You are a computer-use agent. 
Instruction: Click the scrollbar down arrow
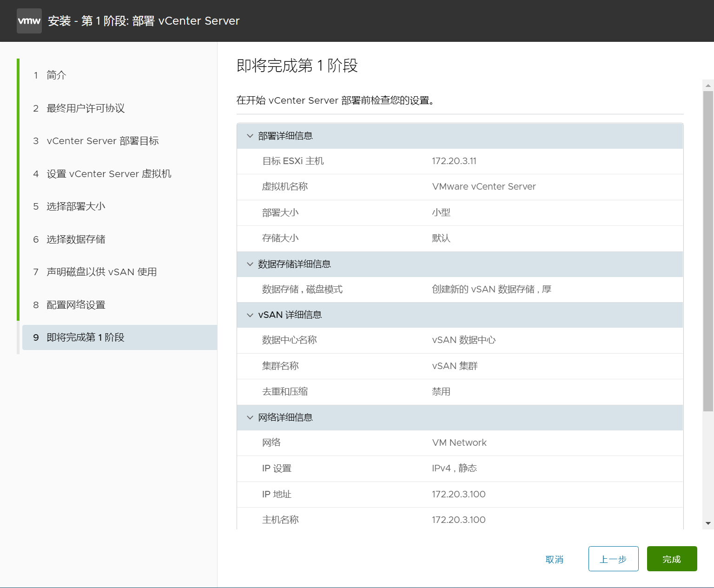[x=708, y=523]
